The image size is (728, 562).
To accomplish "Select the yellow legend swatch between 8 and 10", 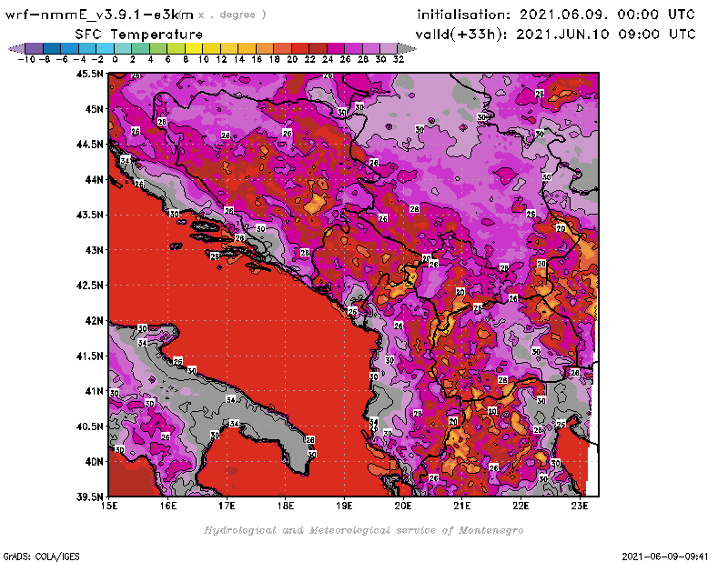I will point(194,48).
